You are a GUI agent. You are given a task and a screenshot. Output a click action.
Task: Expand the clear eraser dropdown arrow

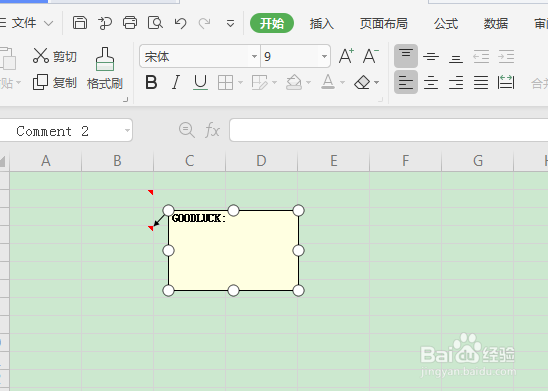click(376, 83)
